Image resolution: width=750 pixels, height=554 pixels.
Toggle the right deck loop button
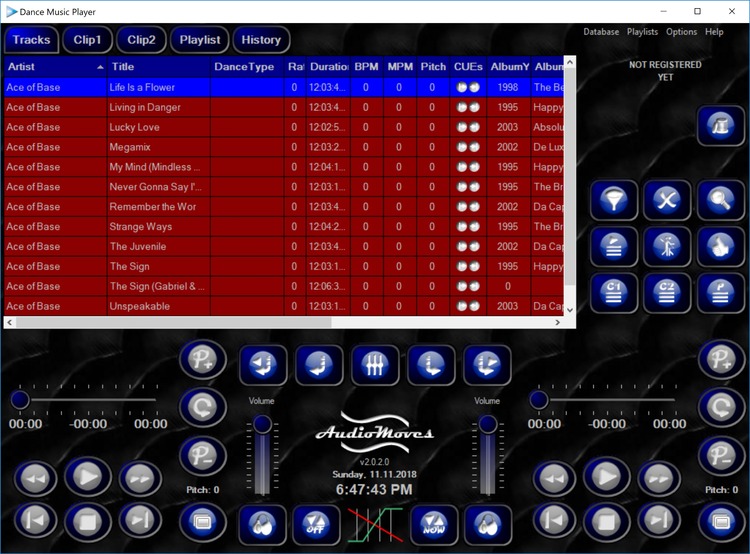[x=721, y=408]
